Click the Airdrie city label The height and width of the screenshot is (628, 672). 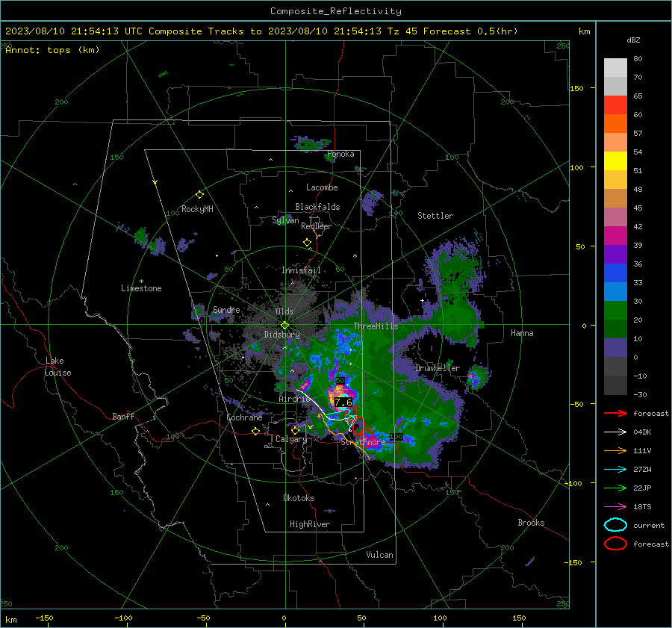(x=294, y=399)
